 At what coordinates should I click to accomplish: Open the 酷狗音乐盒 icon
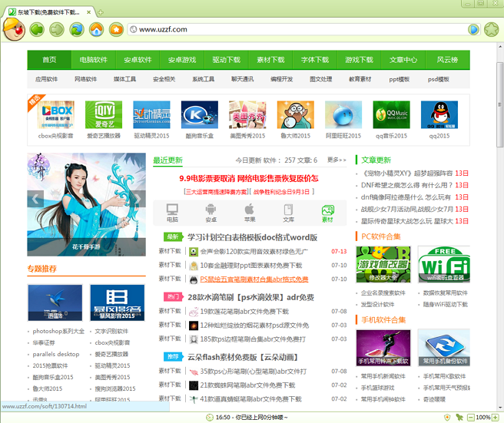(200, 114)
